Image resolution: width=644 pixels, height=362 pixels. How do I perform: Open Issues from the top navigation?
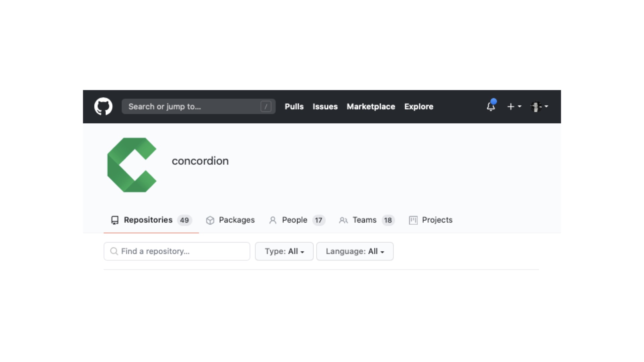[325, 107]
